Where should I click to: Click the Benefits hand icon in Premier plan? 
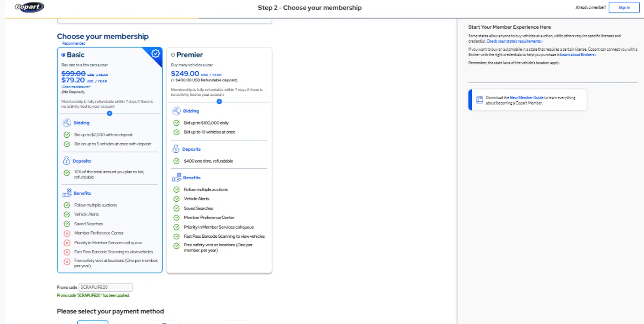pos(176,177)
